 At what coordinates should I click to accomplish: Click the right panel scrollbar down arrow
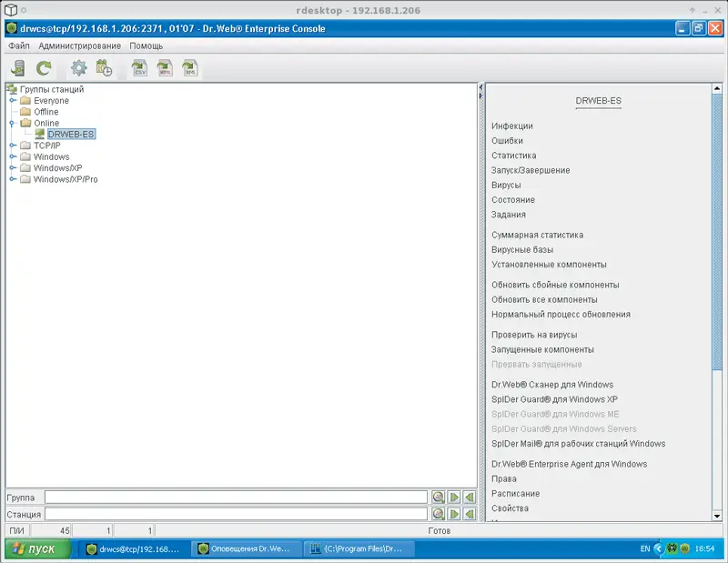[x=717, y=516]
